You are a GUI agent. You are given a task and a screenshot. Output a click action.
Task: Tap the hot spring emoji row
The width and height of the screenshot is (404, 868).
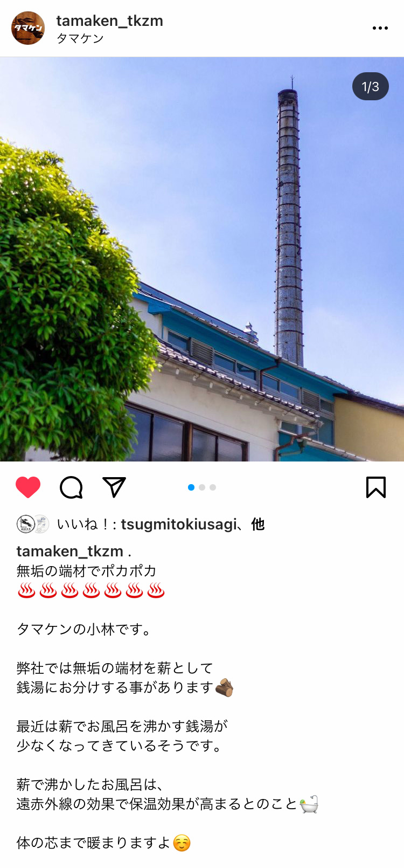pyautogui.click(x=91, y=591)
